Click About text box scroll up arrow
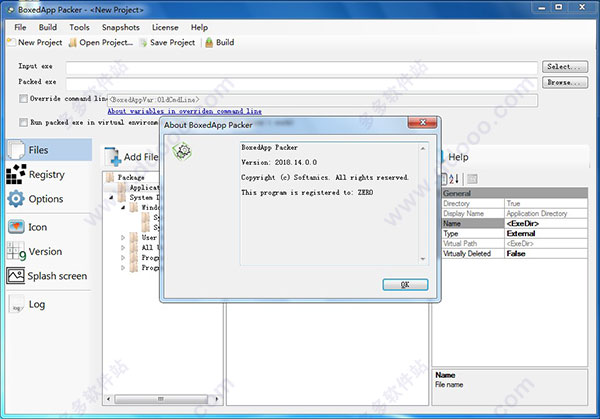The image size is (600, 419). point(423,148)
